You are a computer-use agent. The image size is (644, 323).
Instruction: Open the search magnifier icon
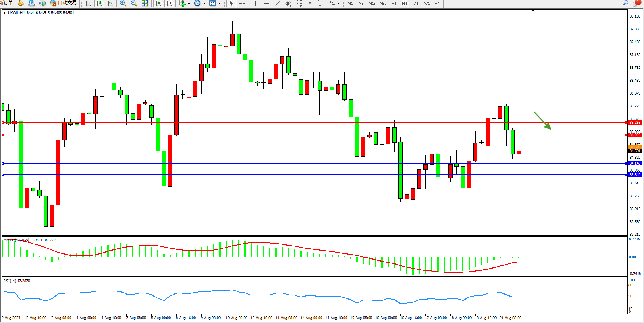[625, 3]
